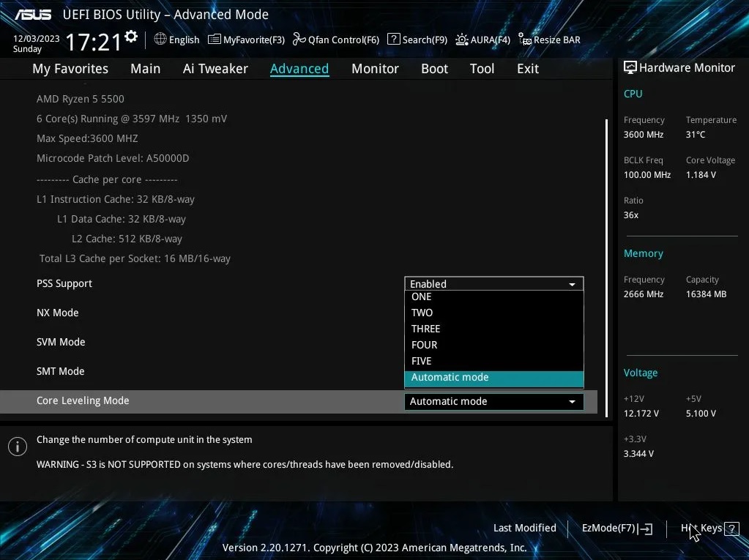Click the Hot Keys question mark icon
Viewport: 749px width, 560px height.
(x=732, y=529)
